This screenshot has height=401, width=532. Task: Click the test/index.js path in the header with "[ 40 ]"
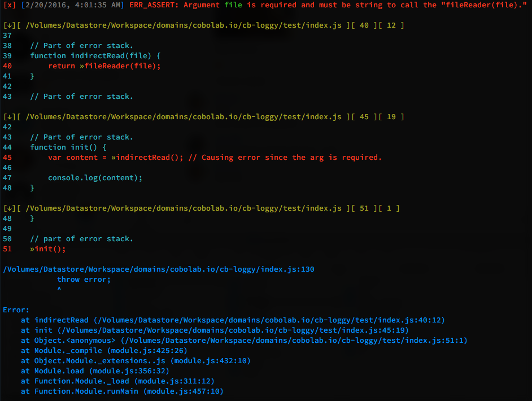tap(184, 25)
